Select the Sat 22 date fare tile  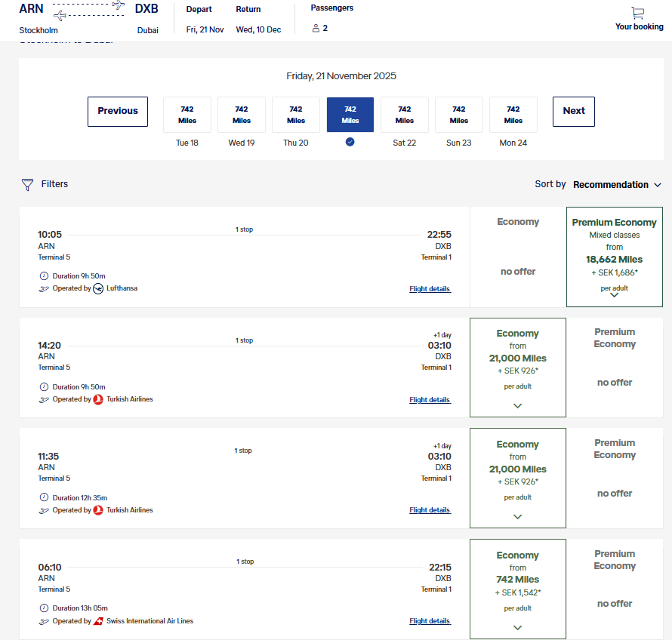point(405,115)
